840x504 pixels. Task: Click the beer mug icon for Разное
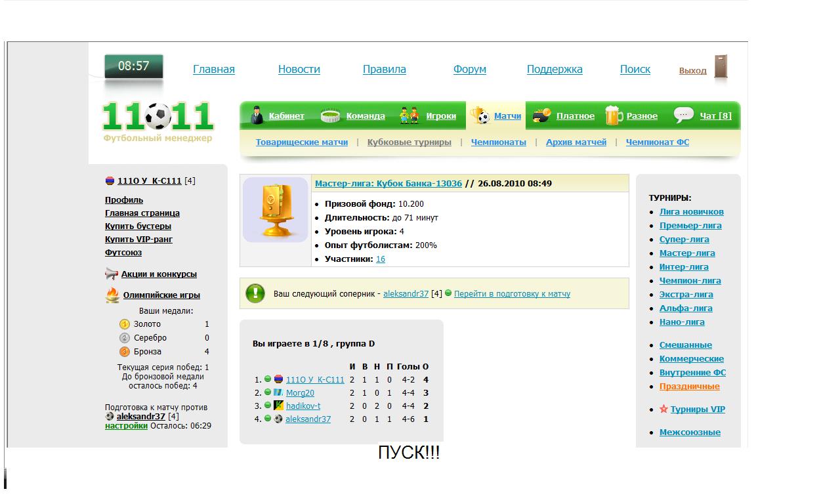[x=614, y=115]
